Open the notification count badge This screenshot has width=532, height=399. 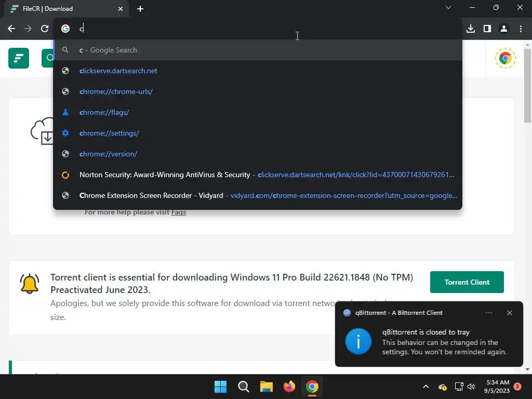pyautogui.click(x=517, y=387)
